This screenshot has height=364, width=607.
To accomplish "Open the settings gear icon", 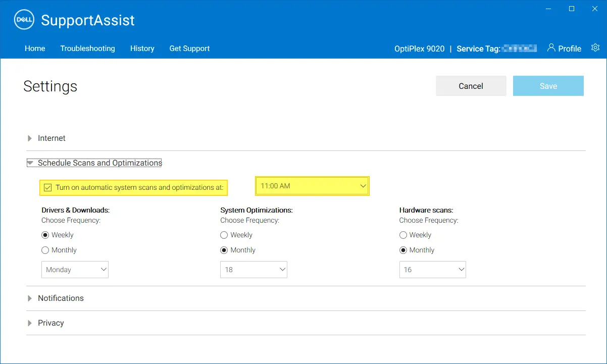I will tap(595, 47).
